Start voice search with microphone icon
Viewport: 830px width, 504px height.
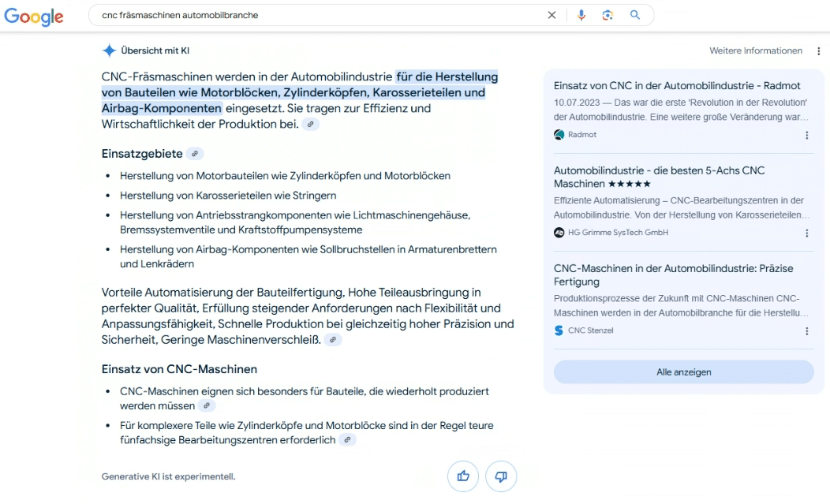pyautogui.click(x=581, y=15)
